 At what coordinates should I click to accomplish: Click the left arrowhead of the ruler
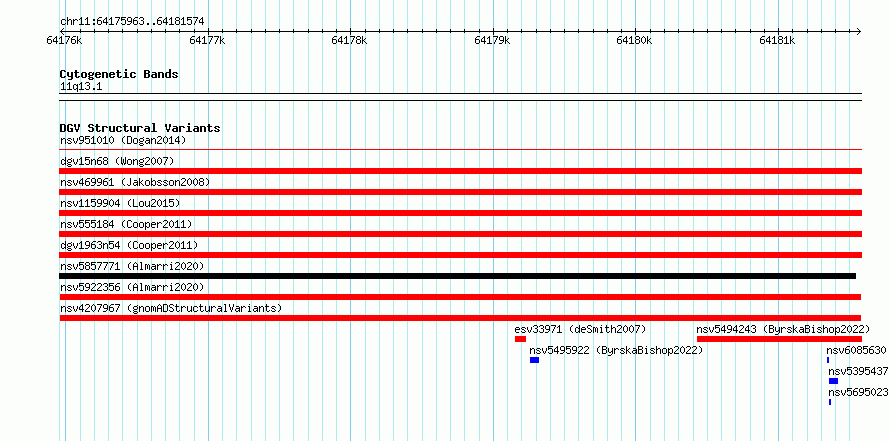pos(62,31)
